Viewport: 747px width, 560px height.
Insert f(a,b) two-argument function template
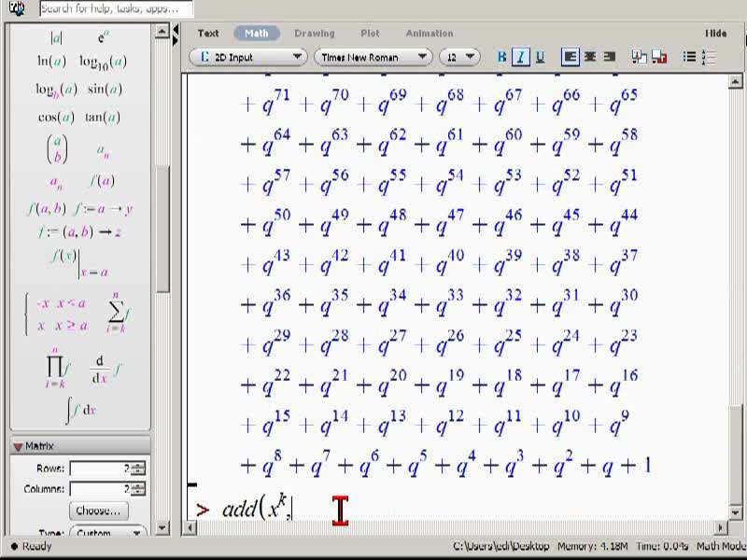tap(46, 208)
